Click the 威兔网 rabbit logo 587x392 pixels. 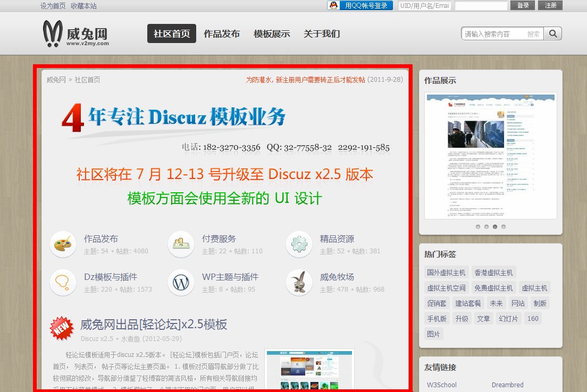(x=76, y=33)
